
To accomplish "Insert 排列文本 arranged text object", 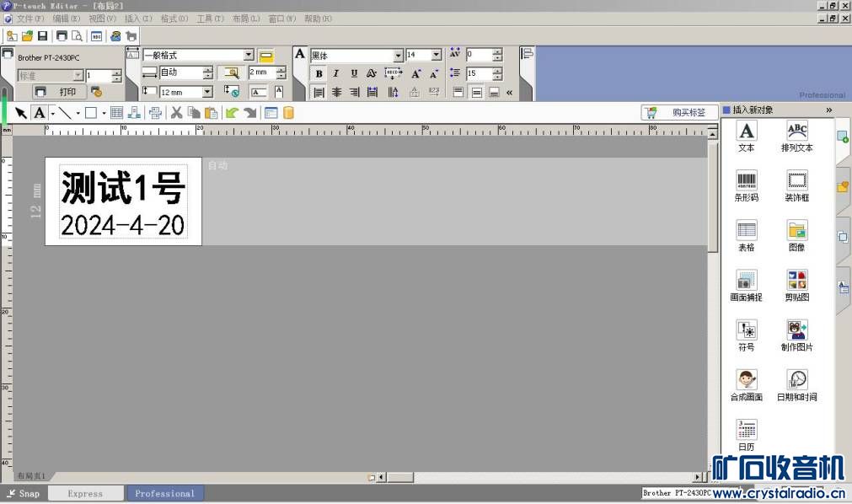I will 796,137.
